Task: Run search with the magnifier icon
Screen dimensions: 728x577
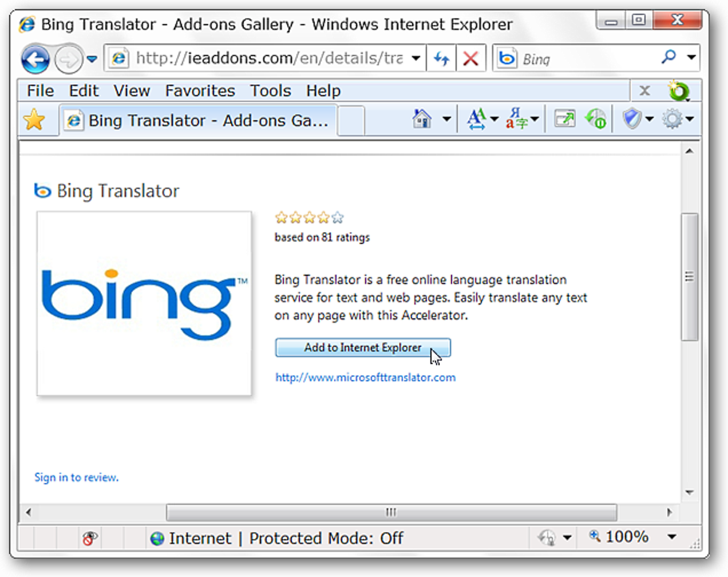Action: pos(668,57)
